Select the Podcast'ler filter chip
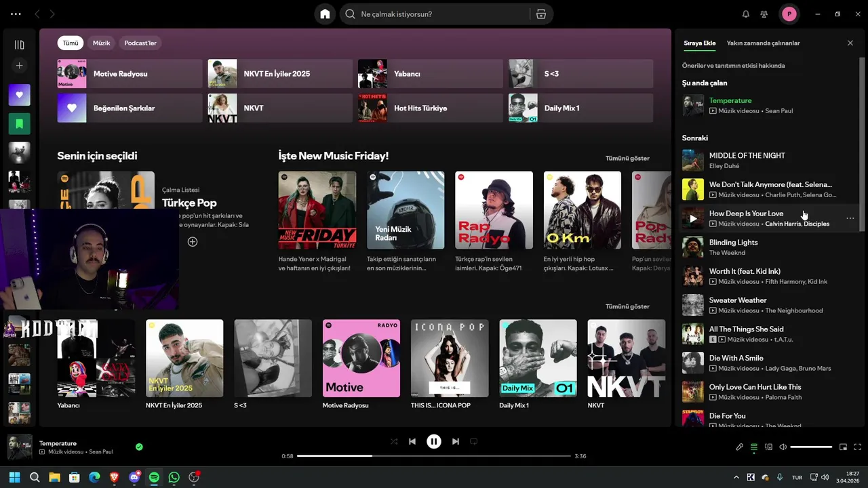 click(x=140, y=43)
